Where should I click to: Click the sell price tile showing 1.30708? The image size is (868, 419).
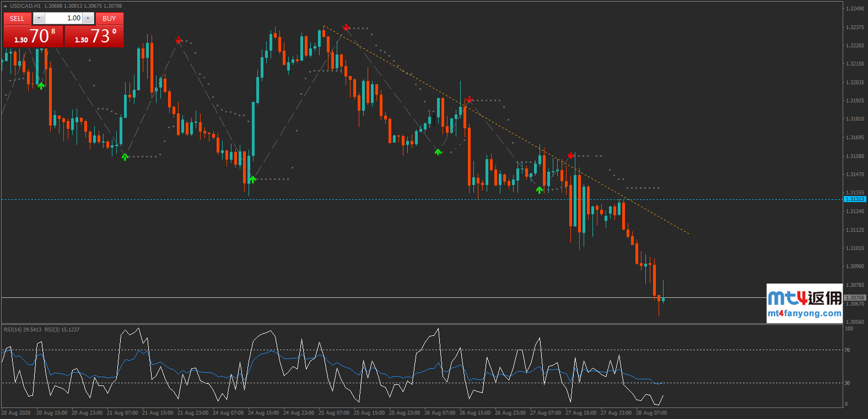click(33, 36)
